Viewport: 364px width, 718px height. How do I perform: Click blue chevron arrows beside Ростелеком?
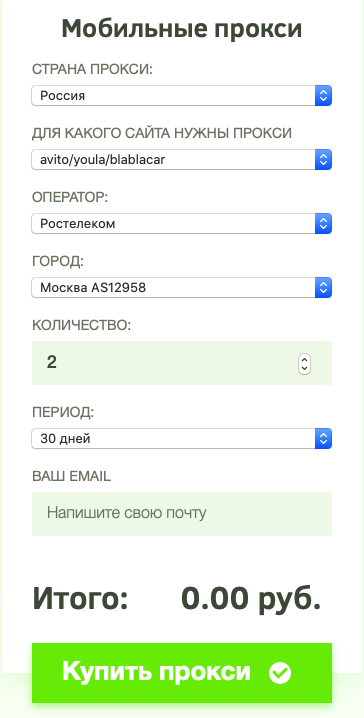point(323,224)
